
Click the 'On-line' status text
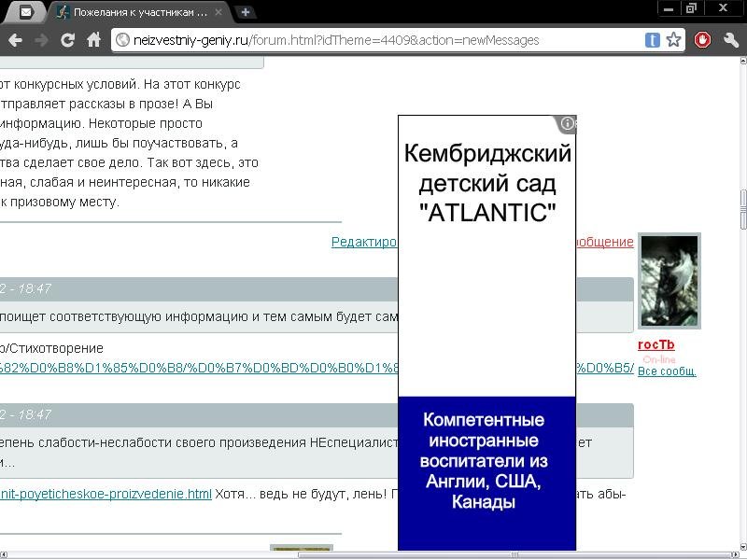coord(659,359)
